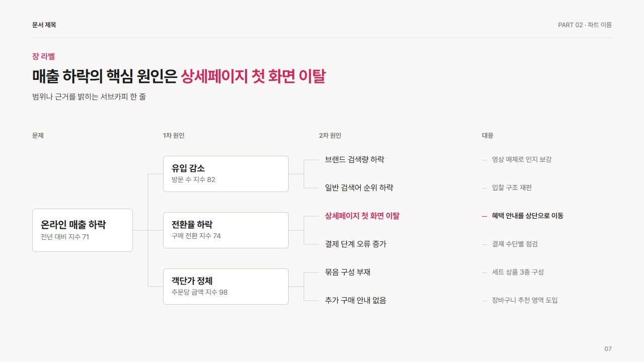Viewport: 644px width, 362px height.
Task: Click the page number 07
Action: (x=608, y=349)
